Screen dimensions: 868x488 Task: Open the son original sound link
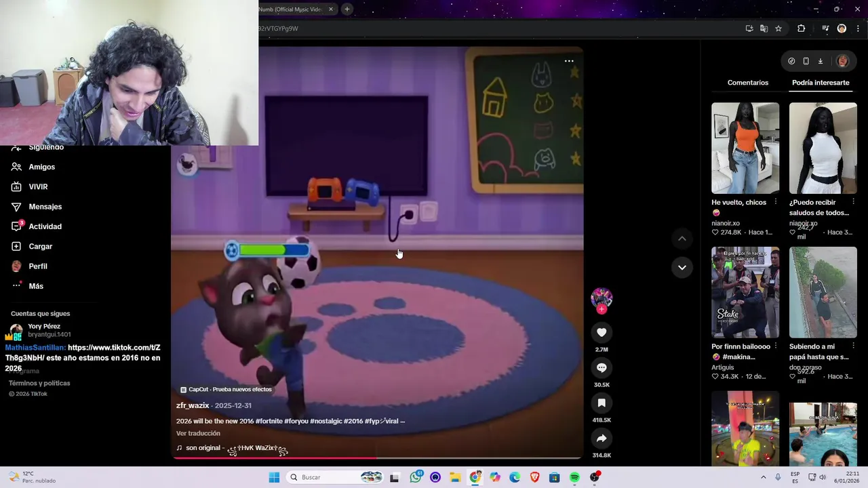pyautogui.click(x=233, y=448)
